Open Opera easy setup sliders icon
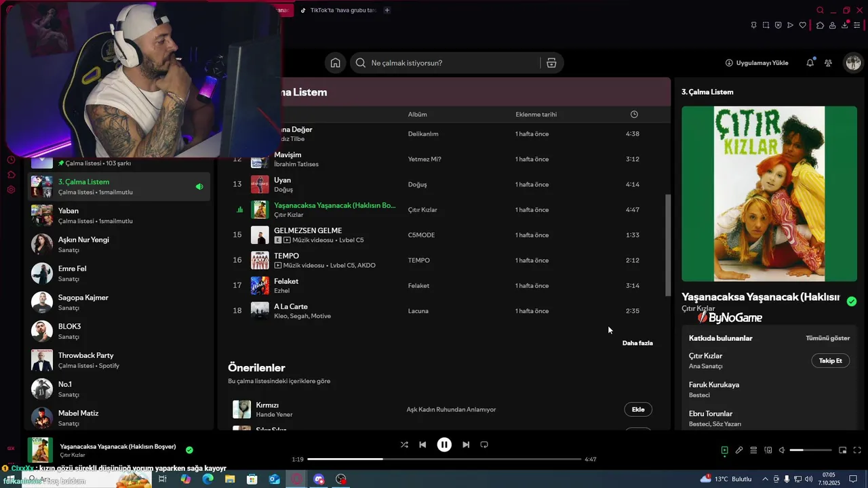Viewport: 868px width, 488px height. point(857,25)
